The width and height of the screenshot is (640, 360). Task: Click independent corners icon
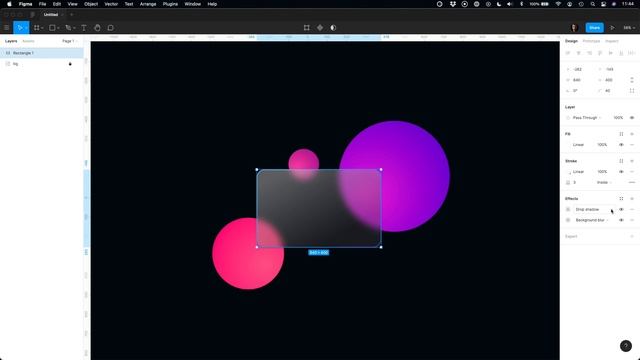click(632, 91)
